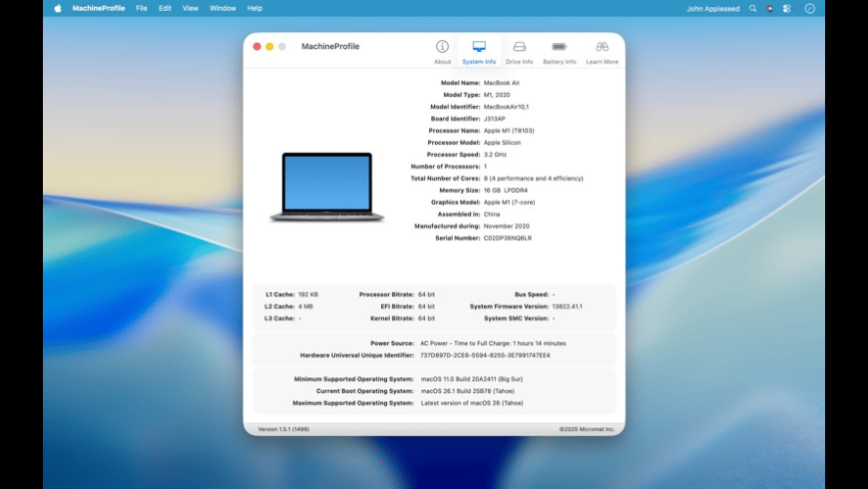Click the Apple menu logo

tap(58, 8)
